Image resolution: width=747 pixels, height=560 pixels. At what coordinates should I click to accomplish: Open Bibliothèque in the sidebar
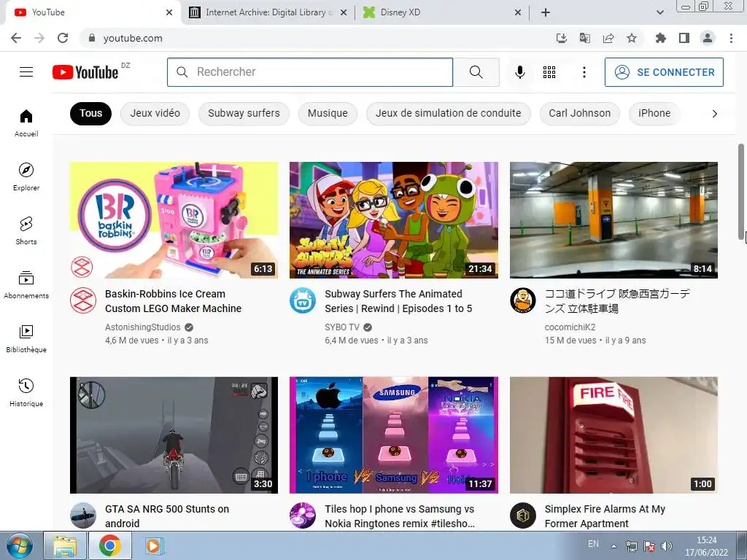coord(26,338)
